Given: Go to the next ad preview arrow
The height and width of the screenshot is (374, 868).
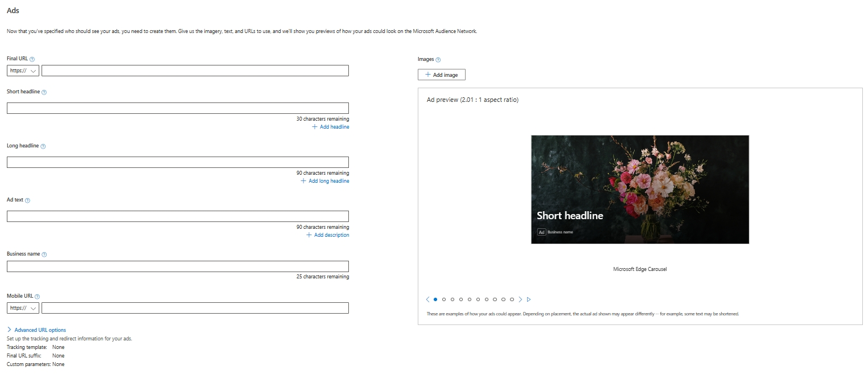Looking at the screenshot, I should pos(520,299).
